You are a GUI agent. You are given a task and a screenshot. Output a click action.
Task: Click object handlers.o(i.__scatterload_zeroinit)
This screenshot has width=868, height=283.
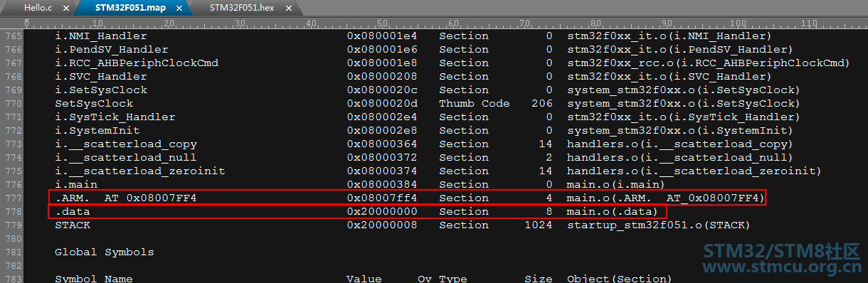click(695, 171)
